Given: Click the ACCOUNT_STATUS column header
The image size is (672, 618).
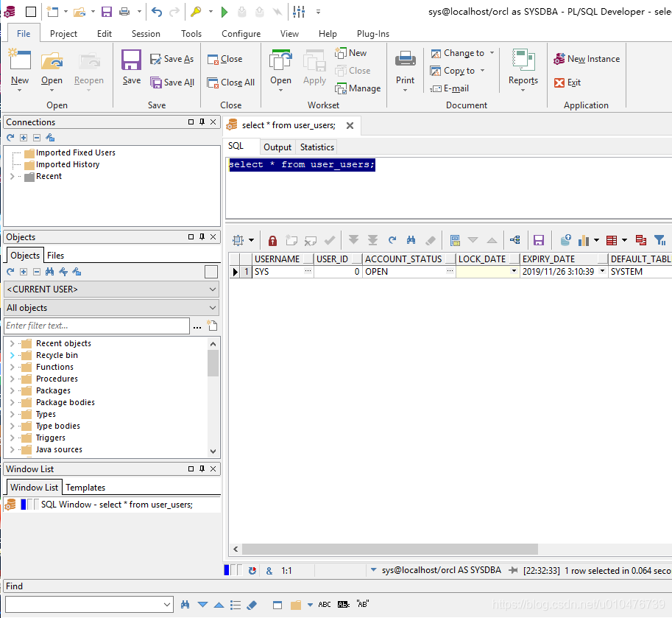Looking at the screenshot, I should pyautogui.click(x=403, y=259).
